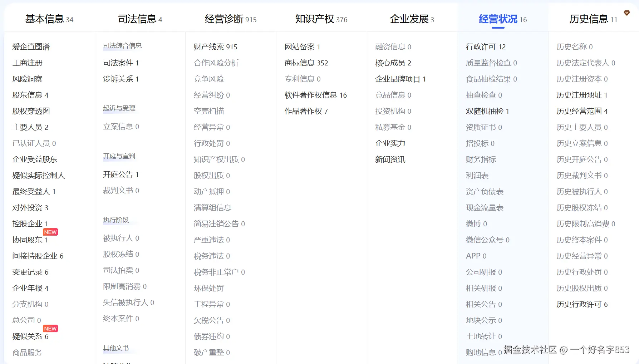639x364 pixels.
Task: Click the VIP diamond icon at top right
Action: pyautogui.click(x=626, y=13)
